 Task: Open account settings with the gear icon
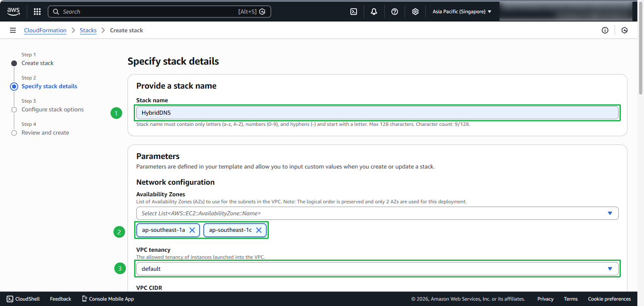pyautogui.click(x=415, y=11)
